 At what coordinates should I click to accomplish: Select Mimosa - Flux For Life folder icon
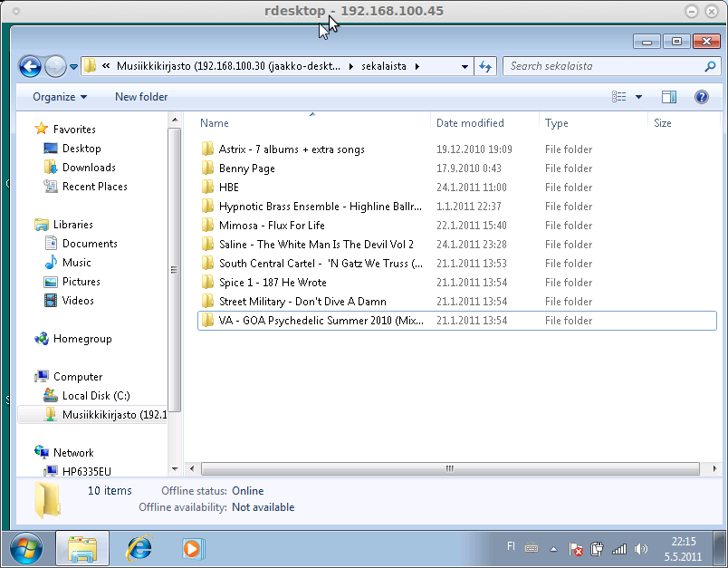pyautogui.click(x=207, y=226)
